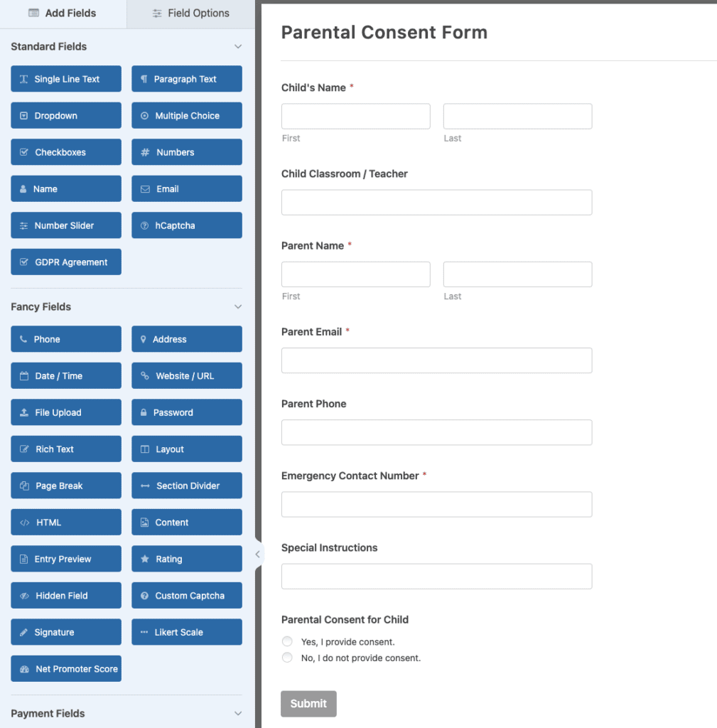Collapse the fields sidebar panel
This screenshot has width=717, height=728.
point(257,554)
